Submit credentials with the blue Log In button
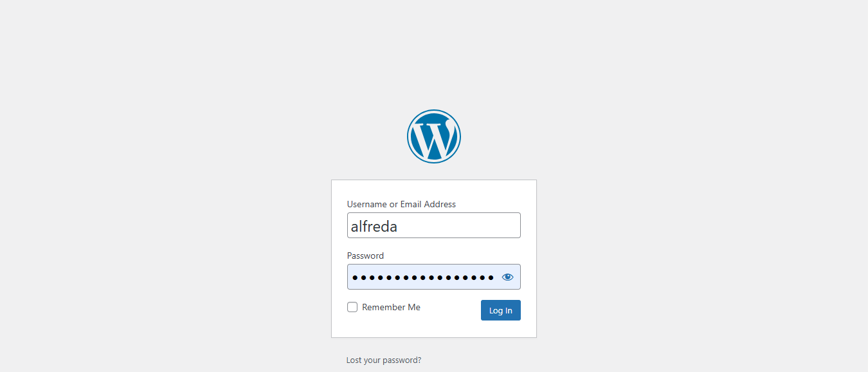Image resolution: width=868 pixels, height=372 pixels. click(501, 310)
